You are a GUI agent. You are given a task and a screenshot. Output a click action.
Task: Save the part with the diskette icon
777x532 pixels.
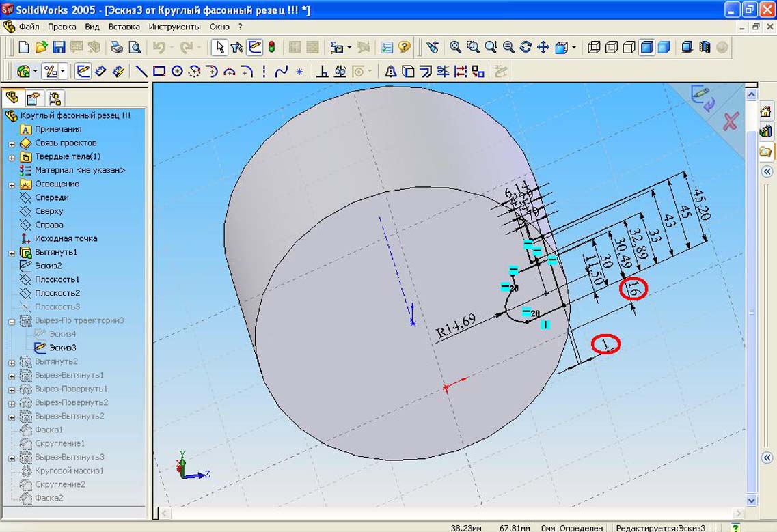pos(59,47)
